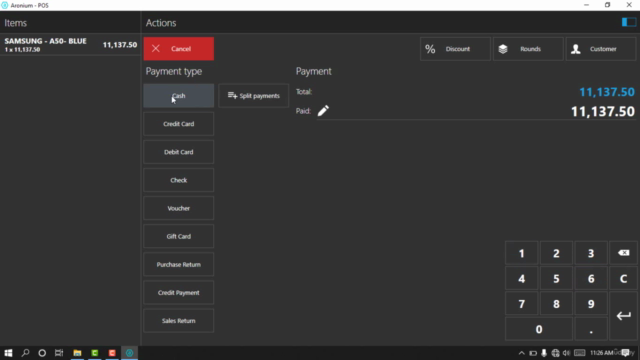Open the Discount option
The width and height of the screenshot is (640, 360).
tap(455, 49)
